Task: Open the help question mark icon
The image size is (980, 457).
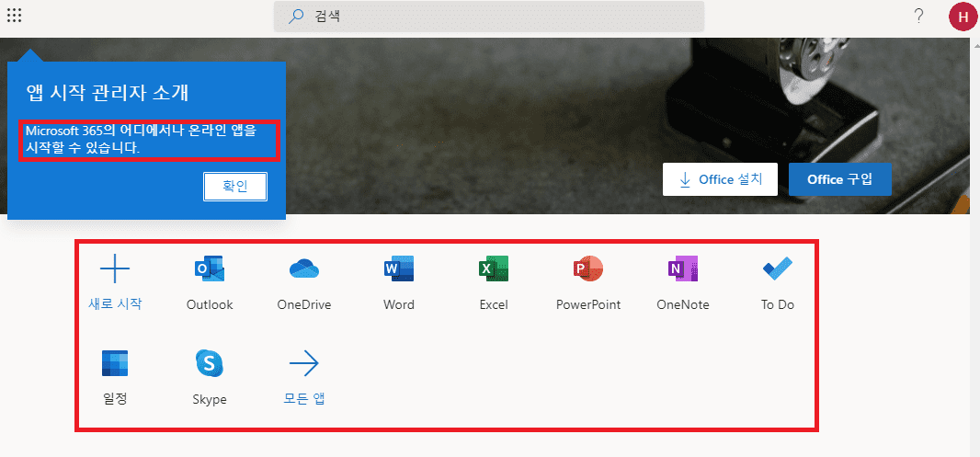Action: pos(918,17)
